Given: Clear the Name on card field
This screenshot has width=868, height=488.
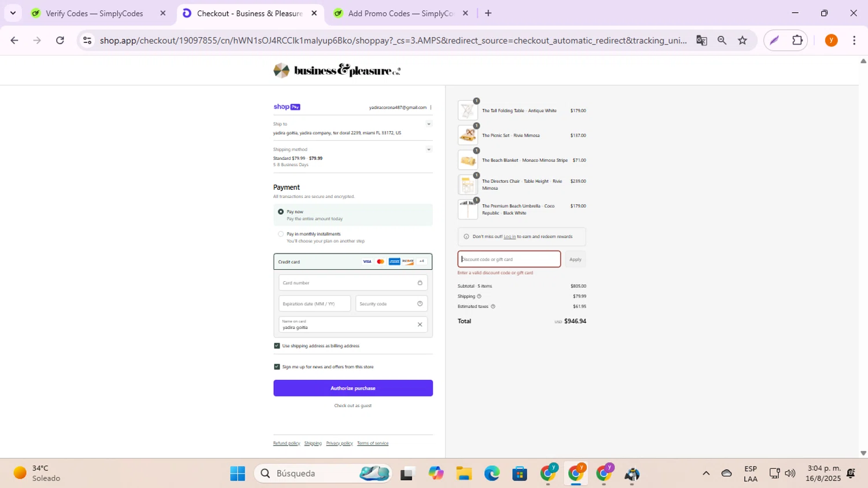Looking at the screenshot, I should 420,325.
